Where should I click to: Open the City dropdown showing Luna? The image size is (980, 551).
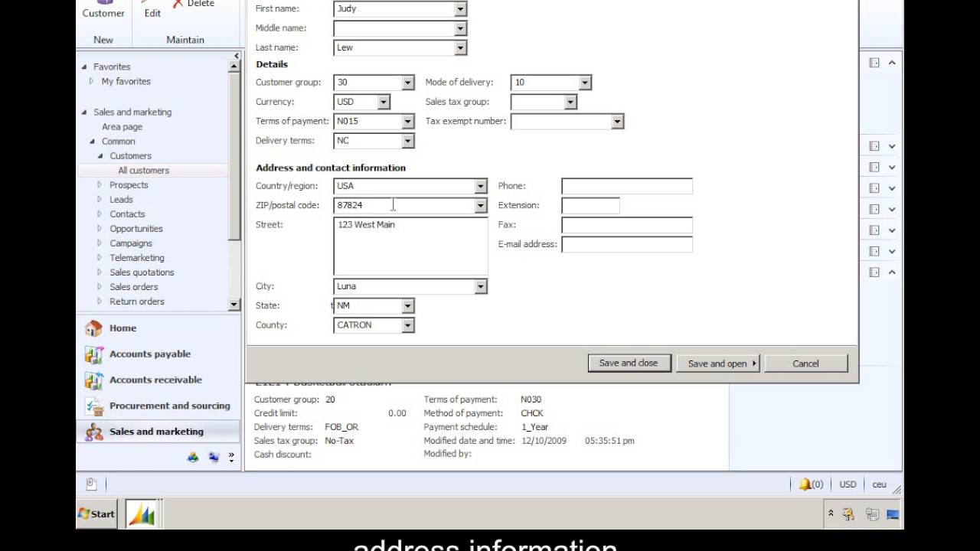481,287
